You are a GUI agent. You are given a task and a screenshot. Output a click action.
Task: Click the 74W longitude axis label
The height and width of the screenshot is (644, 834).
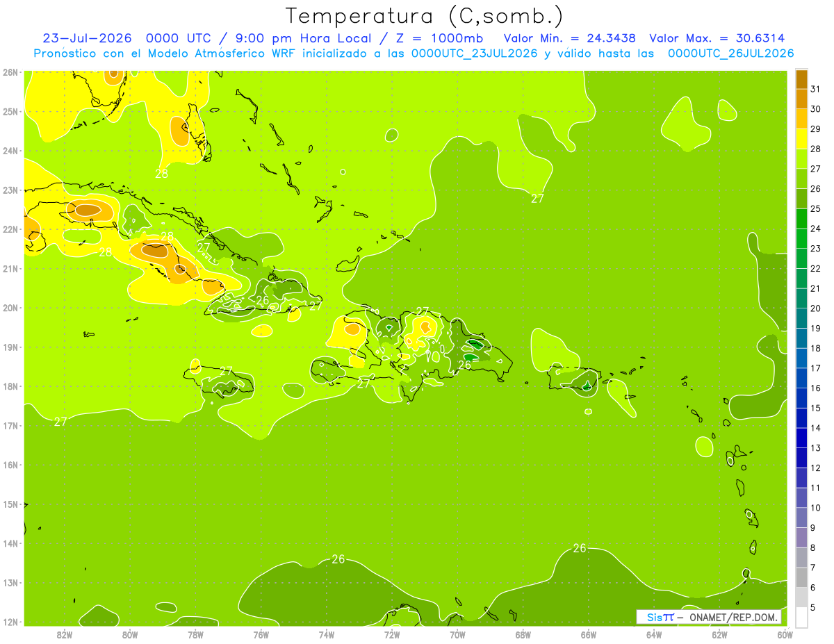327,634
